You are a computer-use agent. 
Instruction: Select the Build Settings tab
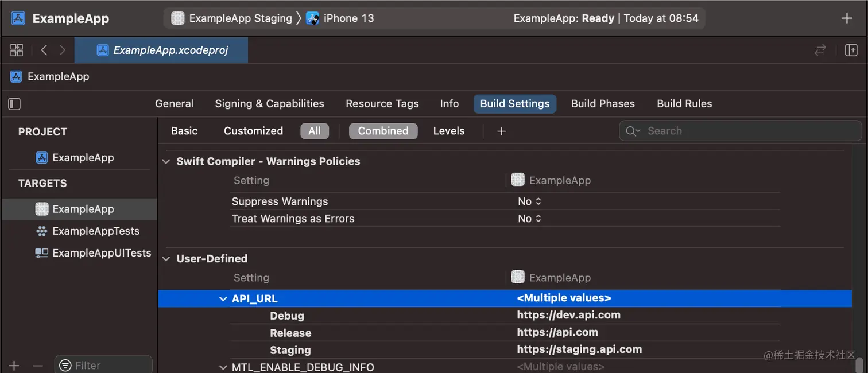(514, 104)
